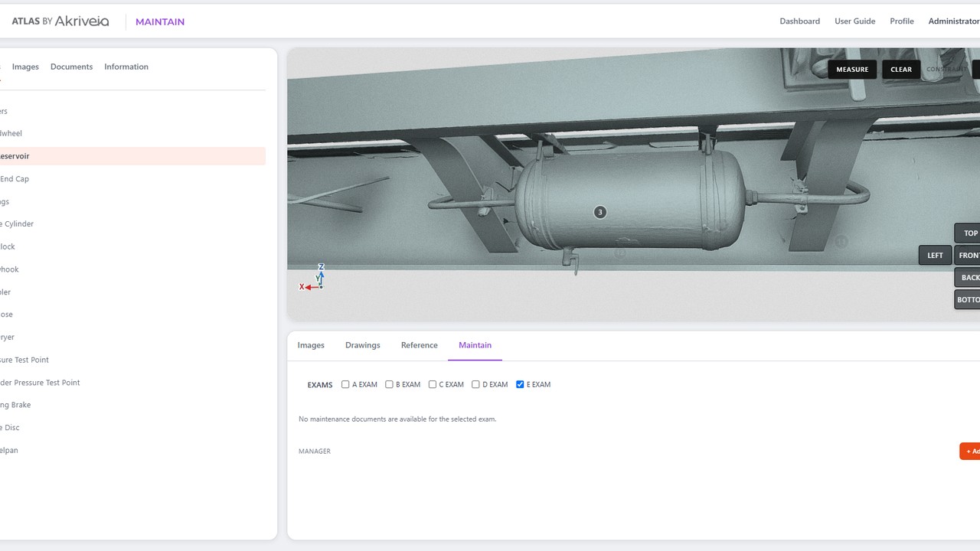Image resolution: width=980 pixels, height=551 pixels.
Task: Set the 3D view to BOTTOM
Action: 968,300
